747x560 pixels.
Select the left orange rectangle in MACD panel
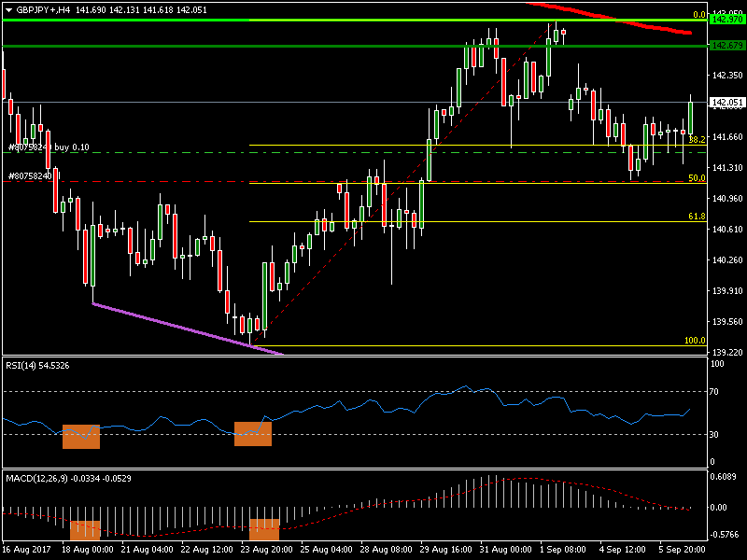[x=84, y=529]
